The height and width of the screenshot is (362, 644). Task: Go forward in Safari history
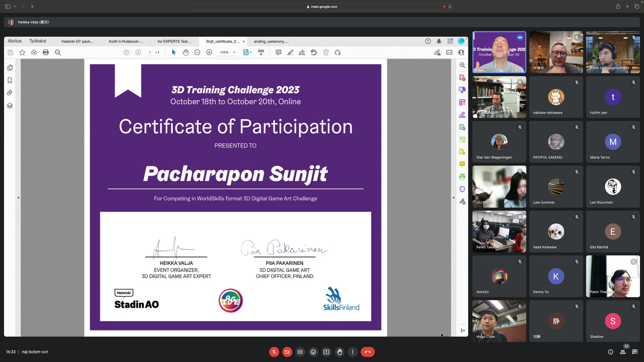32,7
